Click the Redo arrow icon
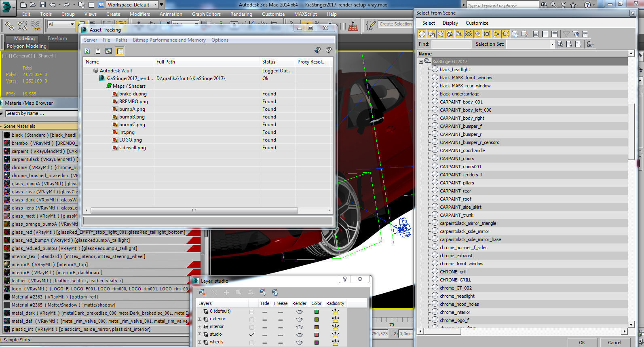 coord(67,5)
